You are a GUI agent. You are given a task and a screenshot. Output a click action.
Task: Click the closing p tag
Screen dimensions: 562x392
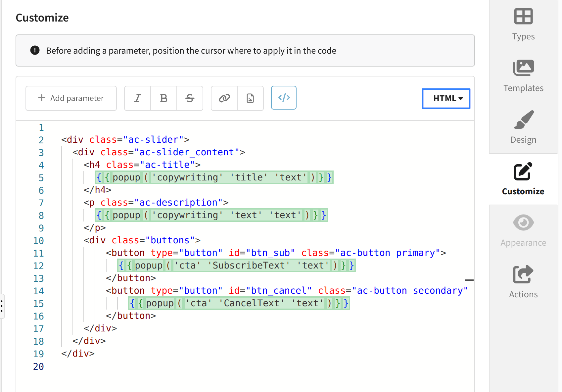95,228
